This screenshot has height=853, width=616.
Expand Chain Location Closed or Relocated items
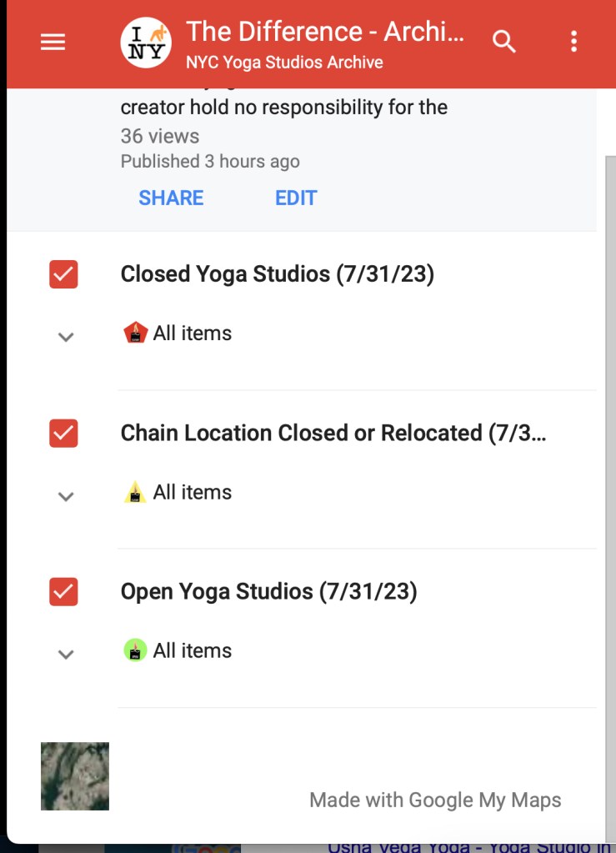click(x=66, y=496)
